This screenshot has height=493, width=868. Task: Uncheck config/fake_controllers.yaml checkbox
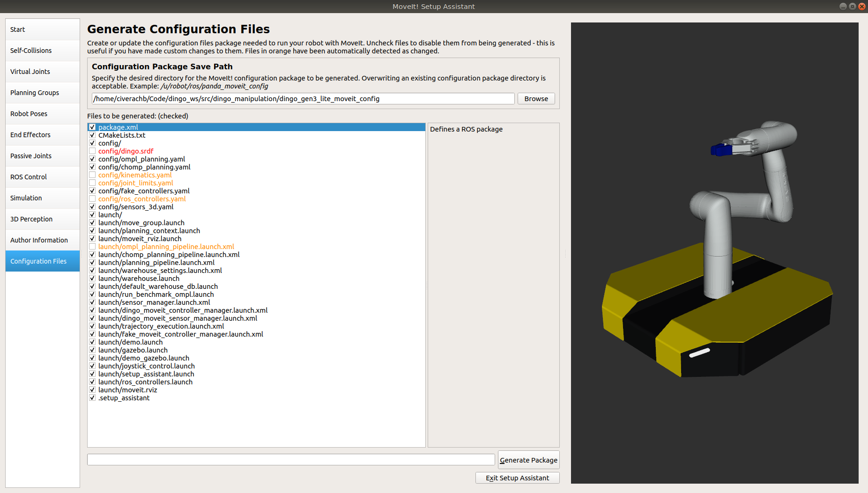point(92,191)
